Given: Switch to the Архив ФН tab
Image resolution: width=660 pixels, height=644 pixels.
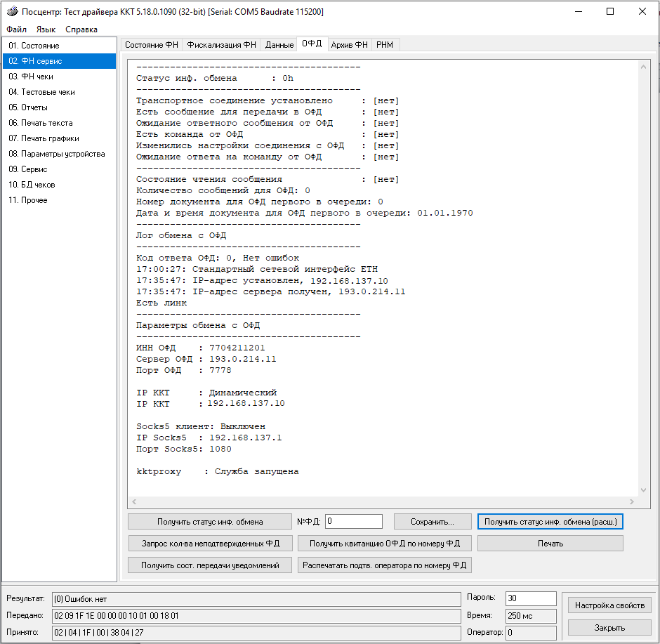Looking at the screenshot, I should 349,45.
